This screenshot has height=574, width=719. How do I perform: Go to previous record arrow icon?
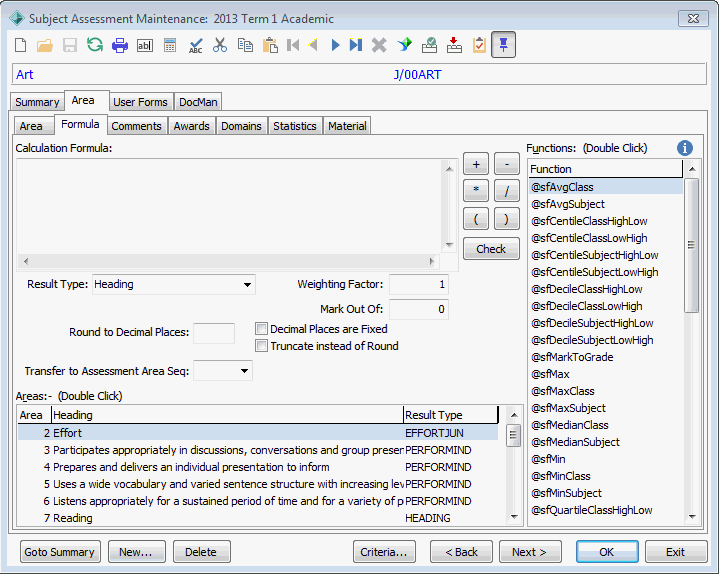(314, 45)
